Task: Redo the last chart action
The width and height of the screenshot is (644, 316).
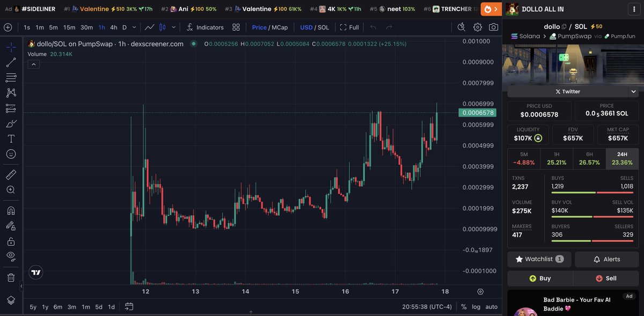Action: pos(389,27)
